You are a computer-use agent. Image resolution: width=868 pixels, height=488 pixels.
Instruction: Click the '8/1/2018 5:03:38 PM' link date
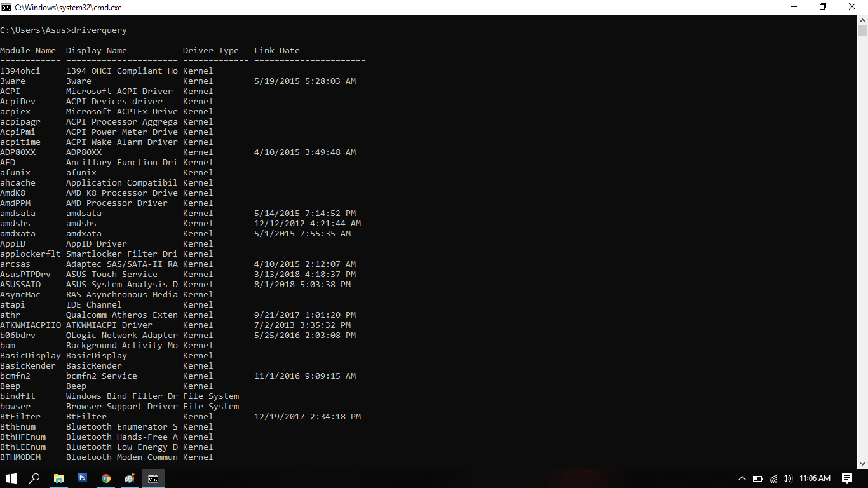[x=302, y=285]
